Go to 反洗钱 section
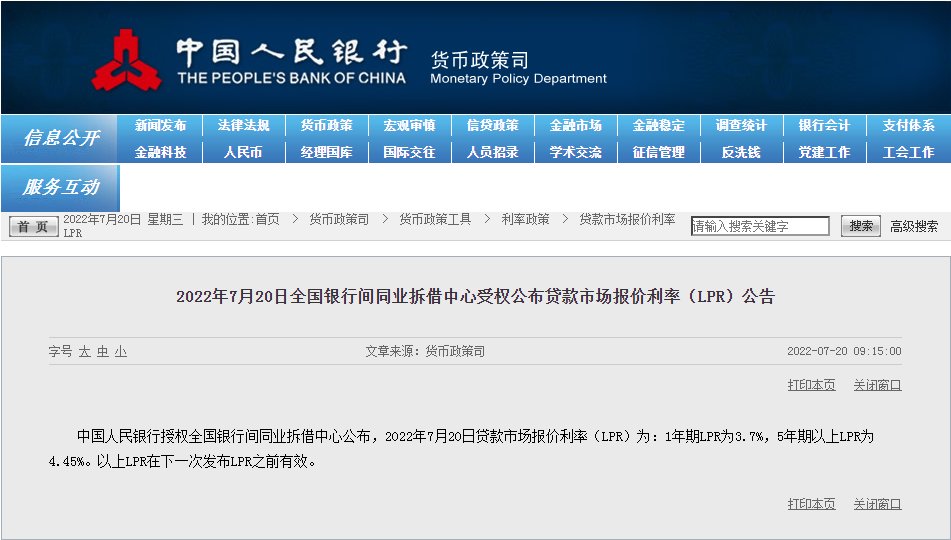The image size is (951, 540). [741, 152]
